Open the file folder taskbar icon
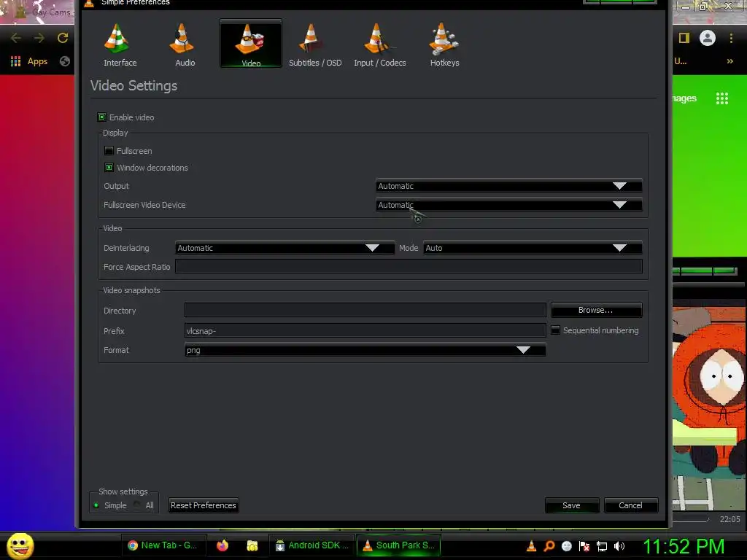747x560 pixels. pos(252,545)
